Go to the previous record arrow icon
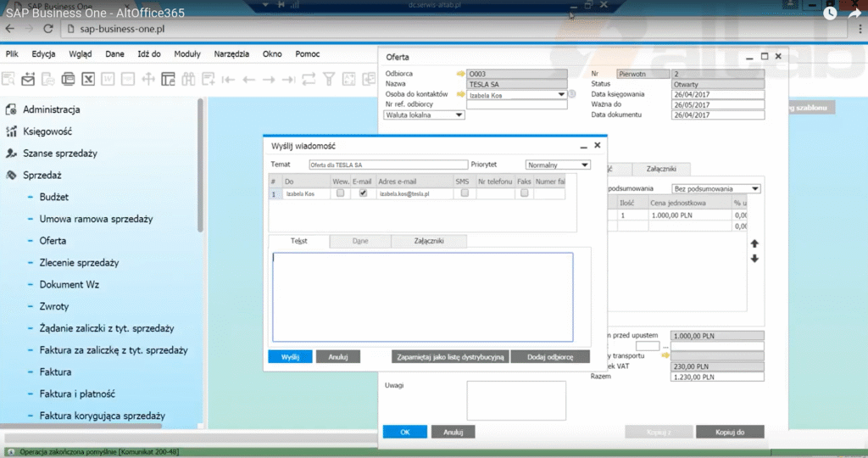This screenshot has width=868, height=458. coord(248,80)
